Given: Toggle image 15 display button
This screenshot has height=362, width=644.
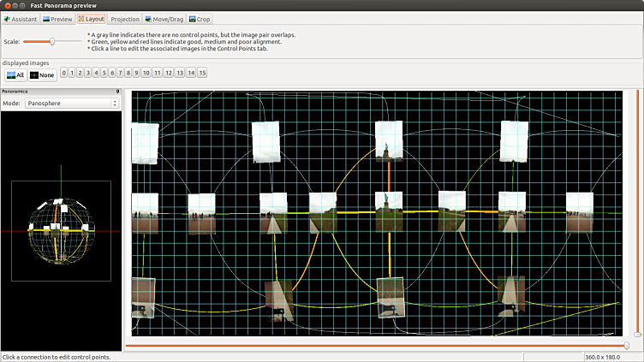Looking at the screenshot, I should [x=202, y=74].
